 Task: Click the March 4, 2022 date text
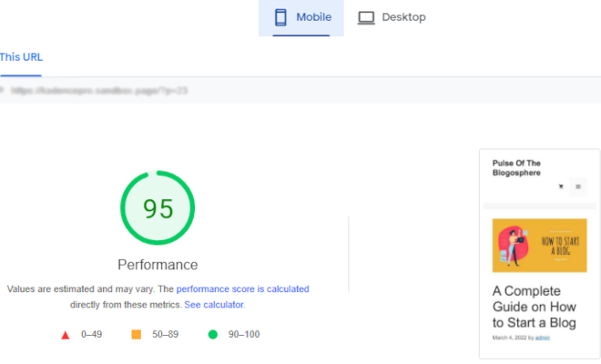point(509,338)
